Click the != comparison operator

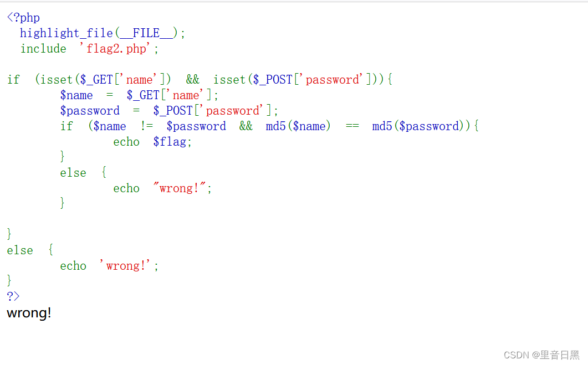click(x=147, y=126)
